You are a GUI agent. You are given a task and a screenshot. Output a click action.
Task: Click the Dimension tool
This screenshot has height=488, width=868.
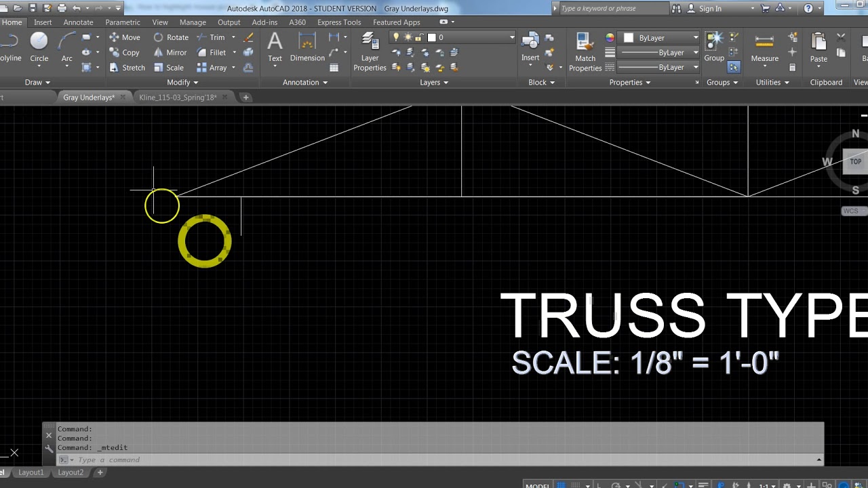[307, 47]
